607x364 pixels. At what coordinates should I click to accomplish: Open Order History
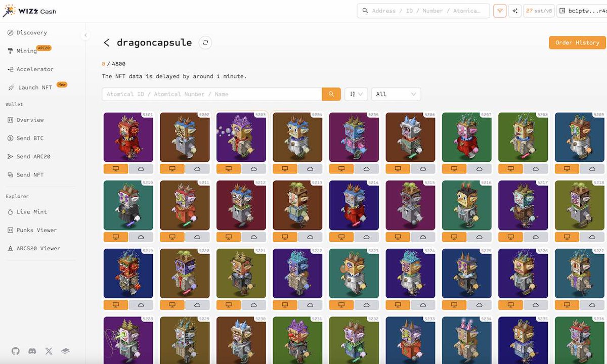[x=577, y=42]
